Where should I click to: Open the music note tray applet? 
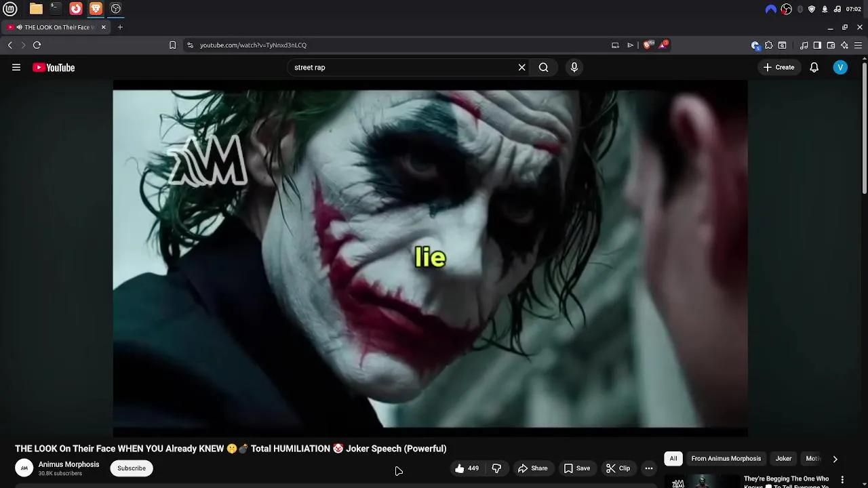837,9
